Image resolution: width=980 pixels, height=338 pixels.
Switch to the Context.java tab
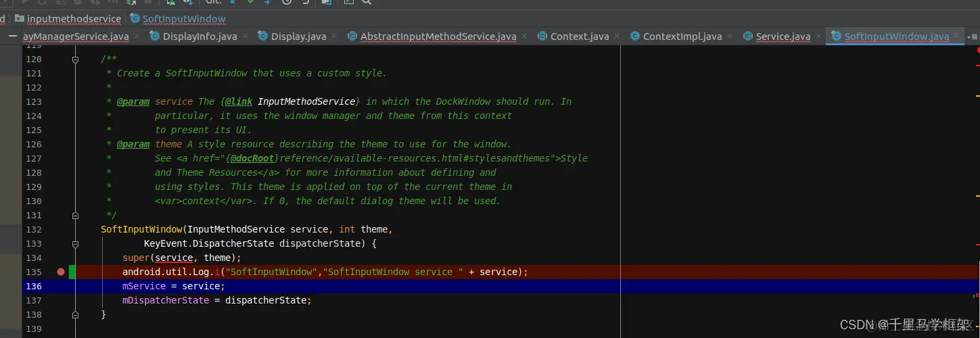point(580,37)
